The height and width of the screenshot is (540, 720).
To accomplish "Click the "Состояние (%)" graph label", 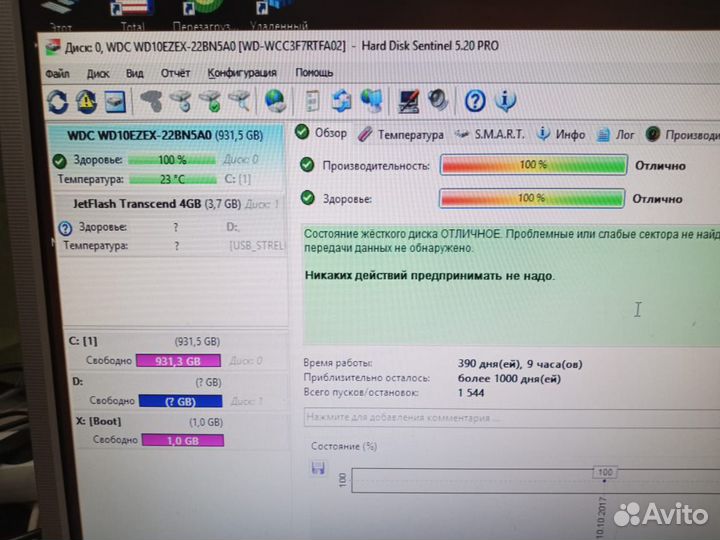I will [x=344, y=446].
